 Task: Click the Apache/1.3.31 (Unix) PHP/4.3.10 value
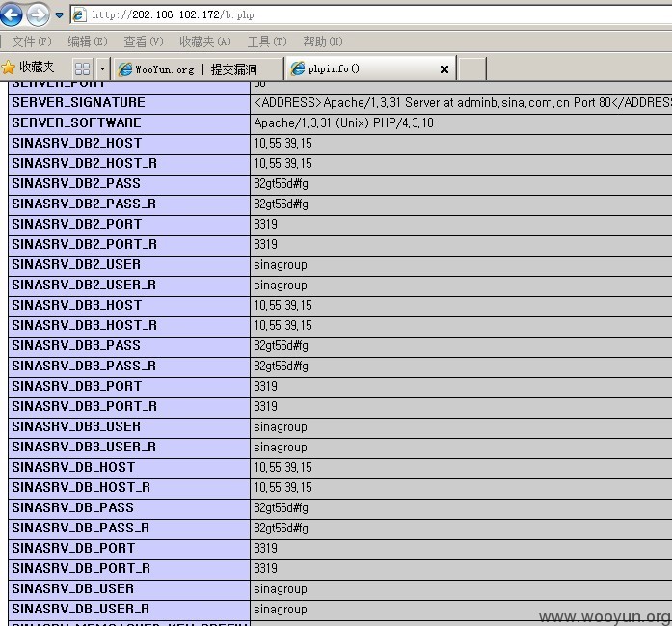pos(344,123)
